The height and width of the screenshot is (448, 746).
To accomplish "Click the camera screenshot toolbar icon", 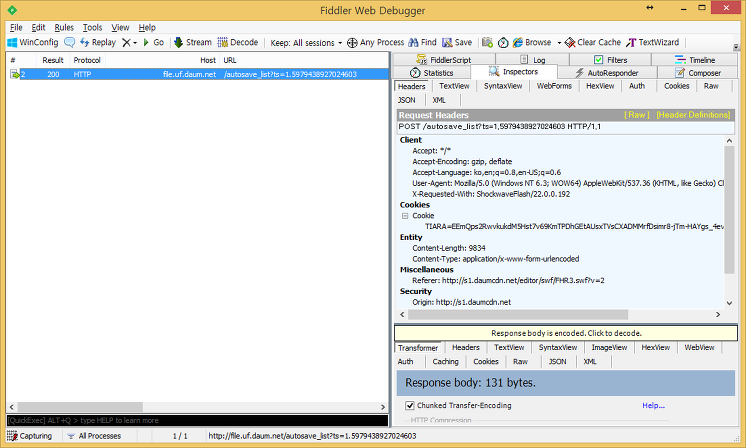I will pos(487,42).
